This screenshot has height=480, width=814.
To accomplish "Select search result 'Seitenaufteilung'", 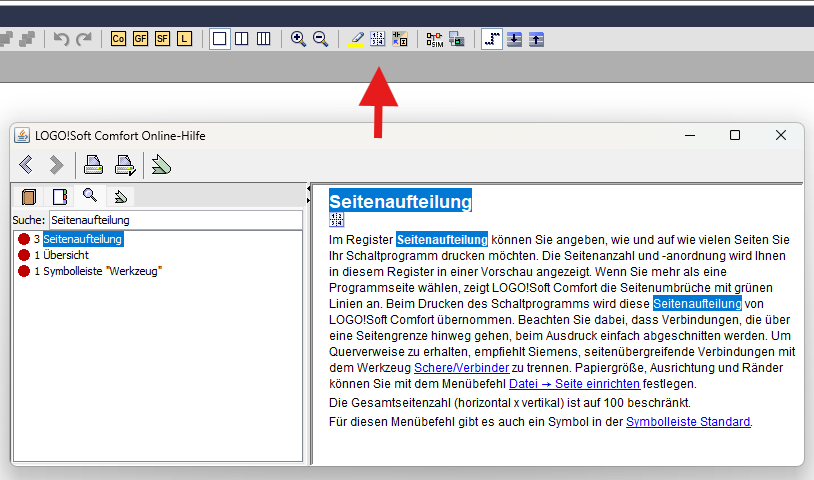I will (83, 239).
